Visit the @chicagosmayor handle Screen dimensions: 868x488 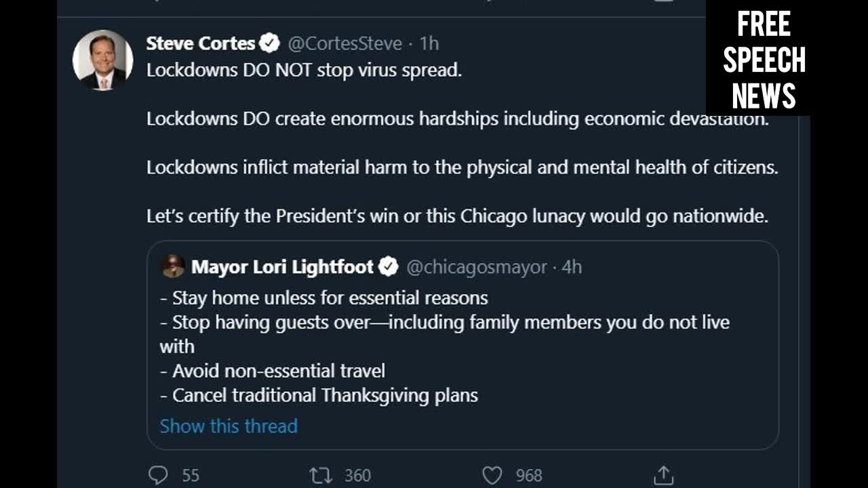(x=476, y=267)
